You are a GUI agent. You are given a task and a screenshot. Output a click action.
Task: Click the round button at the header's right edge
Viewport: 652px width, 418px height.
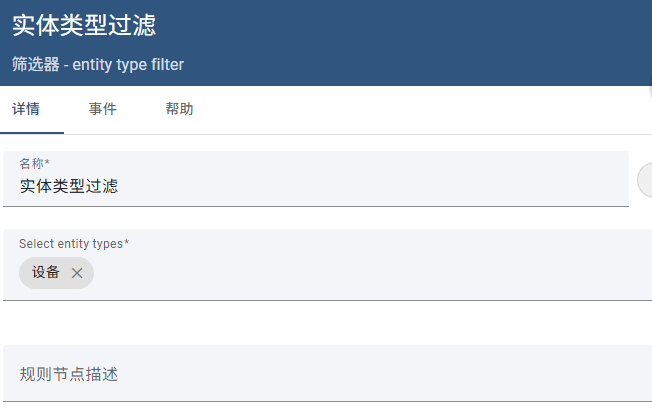tap(650, 86)
